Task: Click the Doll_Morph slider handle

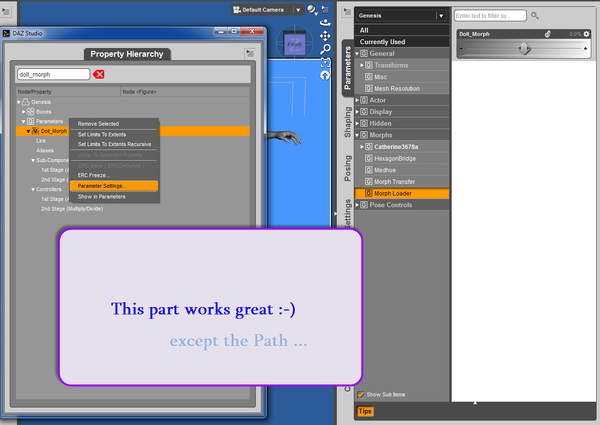Action: pos(524,49)
